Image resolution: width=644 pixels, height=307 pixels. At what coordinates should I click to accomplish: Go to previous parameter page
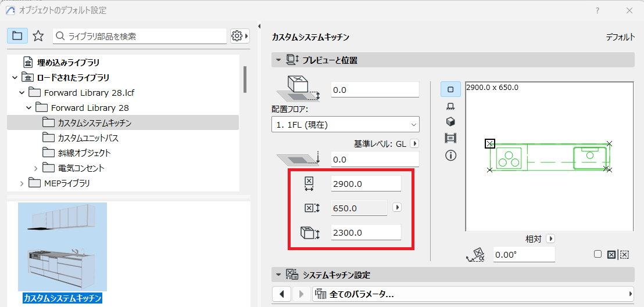click(x=282, y=294)
